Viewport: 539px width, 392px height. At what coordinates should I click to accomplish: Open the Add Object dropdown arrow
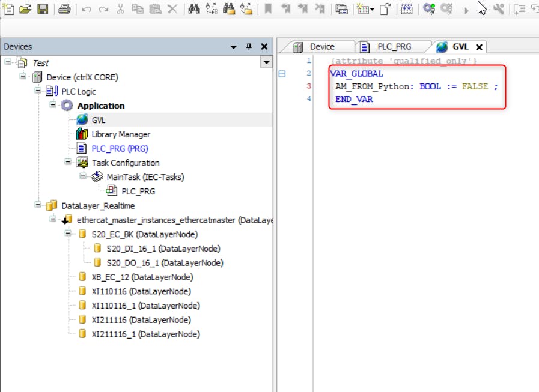372,9
